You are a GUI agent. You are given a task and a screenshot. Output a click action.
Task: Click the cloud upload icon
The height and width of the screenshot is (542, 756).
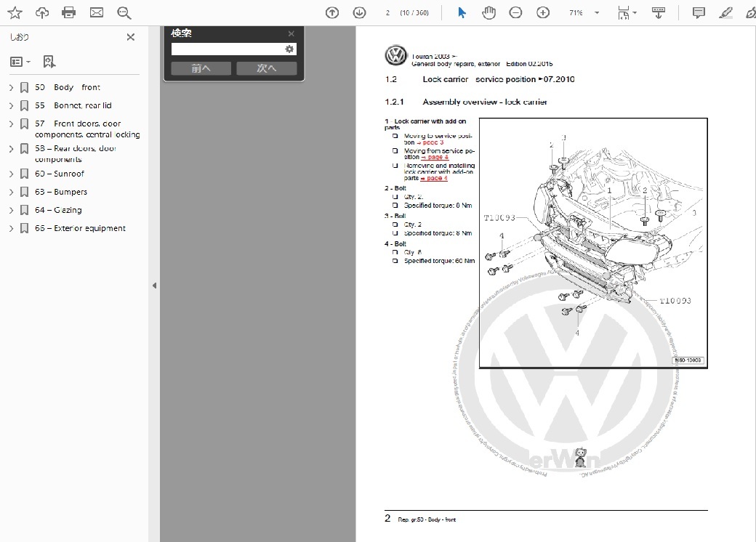click(42, 12)
